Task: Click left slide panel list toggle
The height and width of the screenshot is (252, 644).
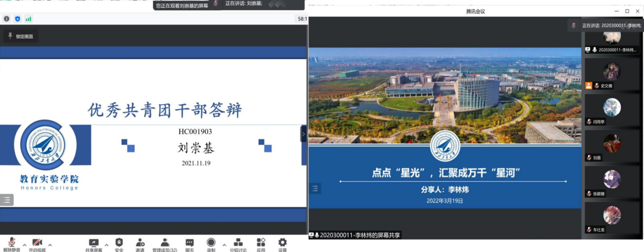Action: (7, 200)
